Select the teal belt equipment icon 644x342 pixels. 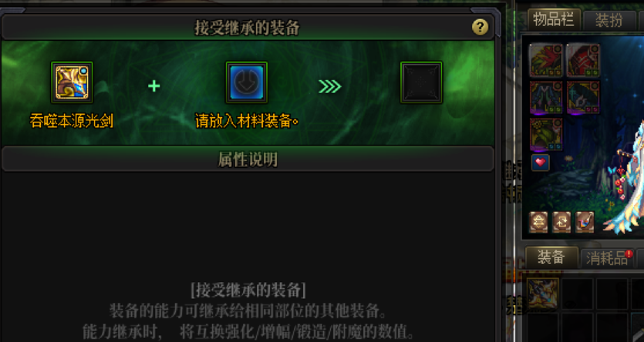(x=583, y=97)
